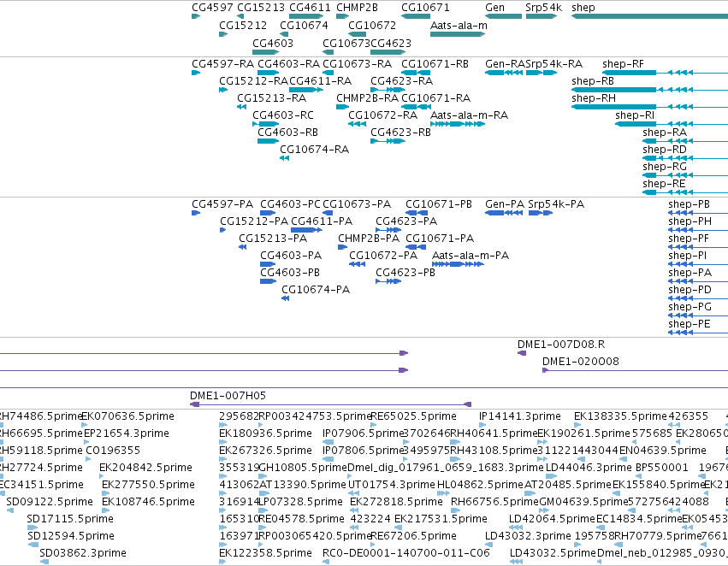Screen dimensions: 728x566
Task: Click the CG15212-RA transcript label
Action: pos(253,81)
